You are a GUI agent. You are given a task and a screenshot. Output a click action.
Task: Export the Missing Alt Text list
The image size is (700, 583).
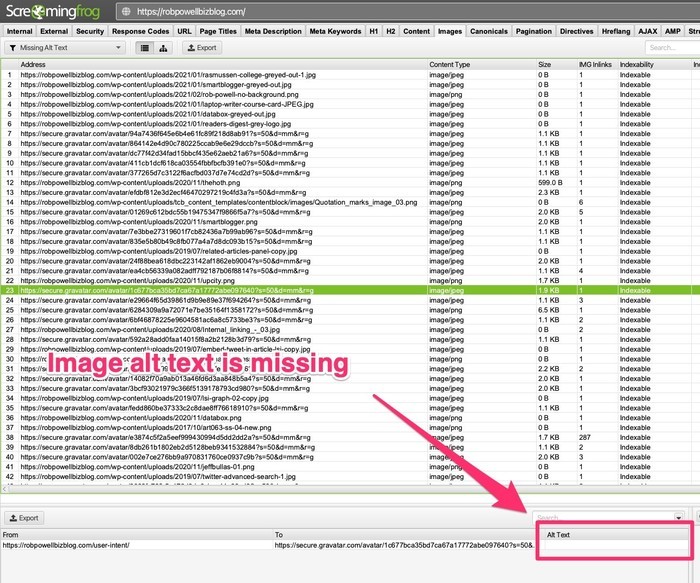pyautogui.click(x=202, y=48)
